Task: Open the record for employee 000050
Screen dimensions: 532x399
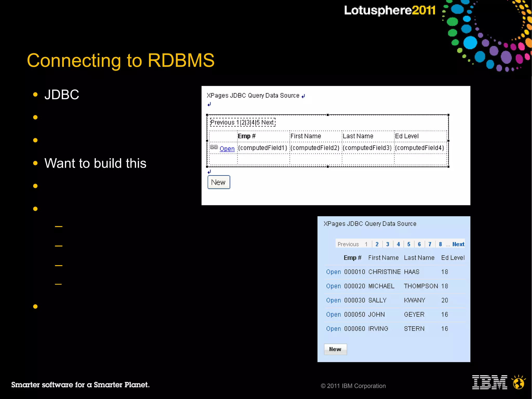Action: coord(333,315)
